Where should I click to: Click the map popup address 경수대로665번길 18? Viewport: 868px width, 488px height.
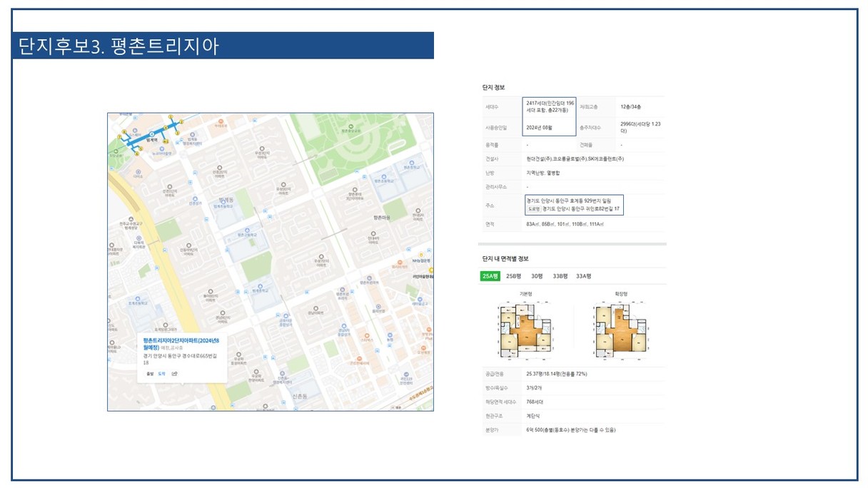tap(179, 359)
